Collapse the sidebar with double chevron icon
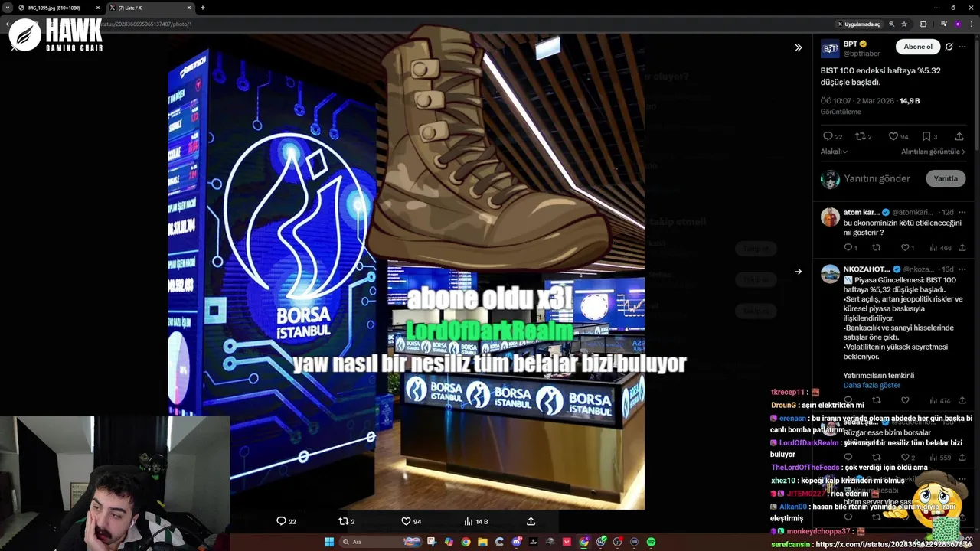 coord(798,47)
